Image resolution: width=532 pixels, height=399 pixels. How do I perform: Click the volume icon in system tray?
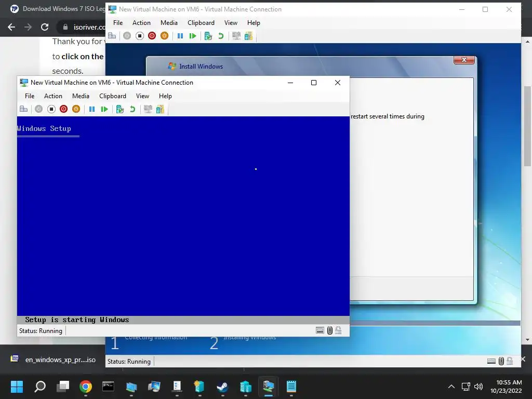click(478, 387)
